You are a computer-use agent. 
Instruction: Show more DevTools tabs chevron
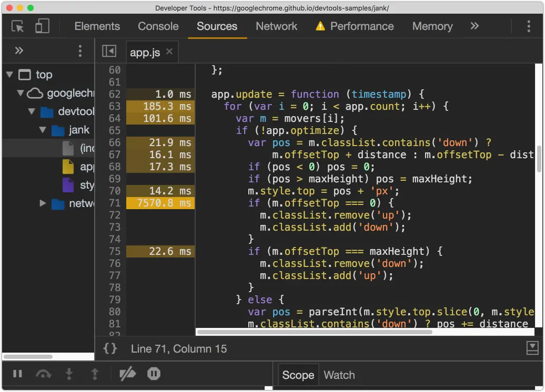[475, 26]
